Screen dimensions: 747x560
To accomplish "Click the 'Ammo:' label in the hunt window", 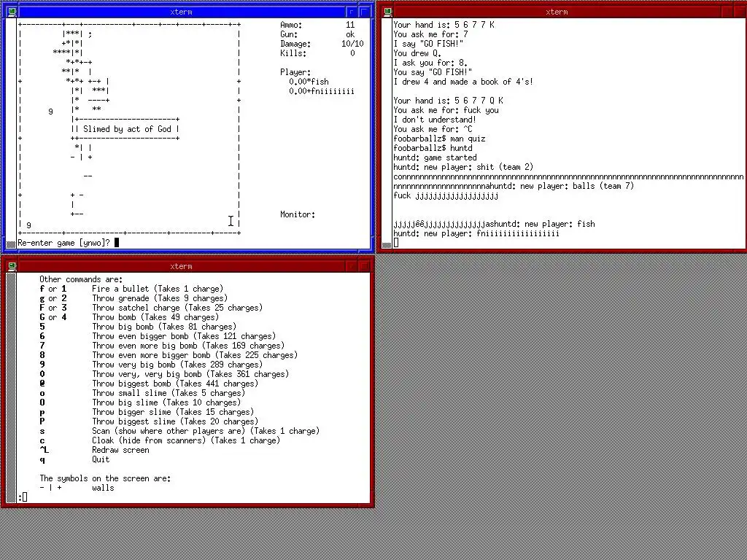I will point(290,25).
